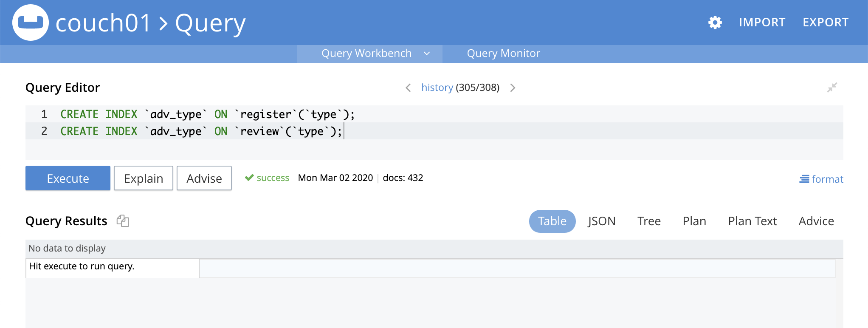Click the 'Mon Mar 02 2020' date
The image size is (868, 328).
tap(335, 178)
